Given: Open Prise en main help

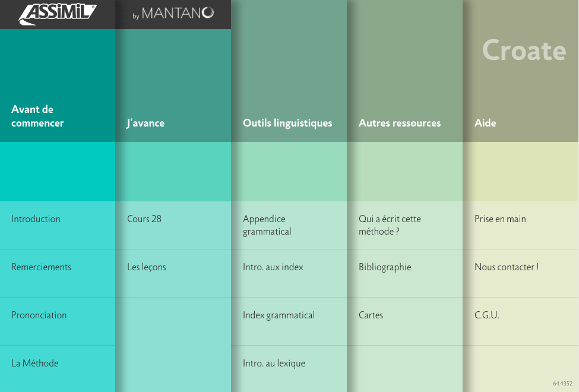Looking at the screenshot, I should pos(500,219).
